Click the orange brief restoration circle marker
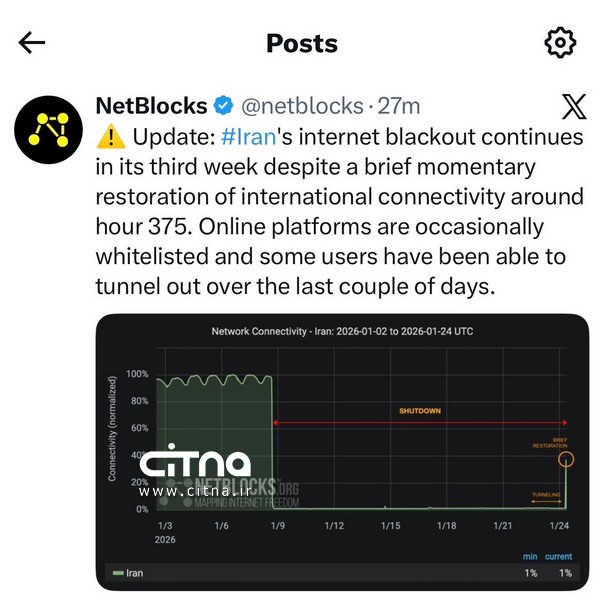This screenshot has height=600, width=604. [x=567, y=460]
